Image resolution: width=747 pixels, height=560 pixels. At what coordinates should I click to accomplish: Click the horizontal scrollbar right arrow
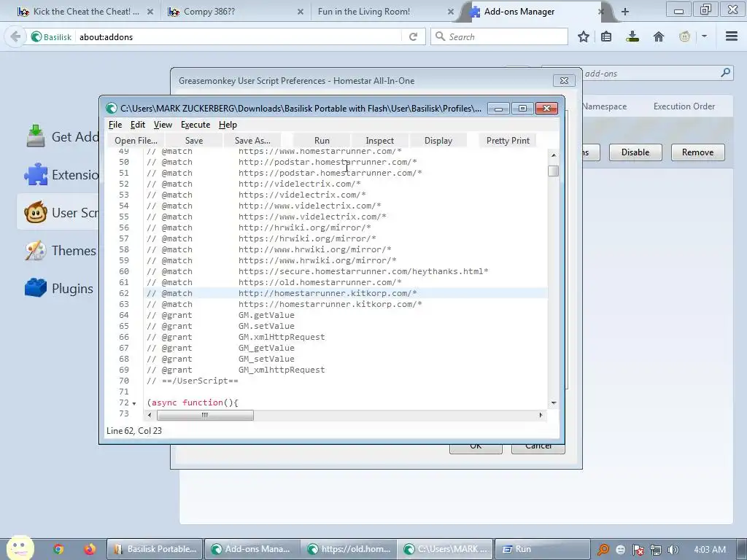point(541,415)
